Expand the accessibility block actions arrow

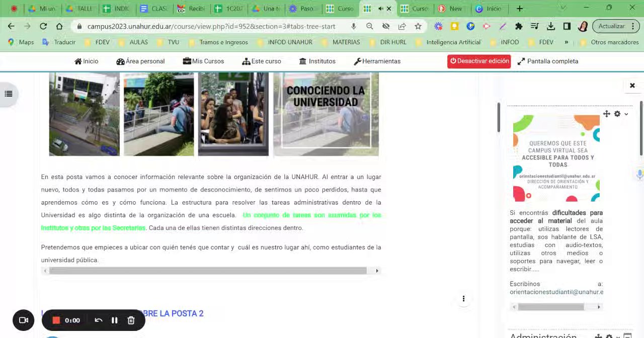pyautogui.click(x=626, y=114)
